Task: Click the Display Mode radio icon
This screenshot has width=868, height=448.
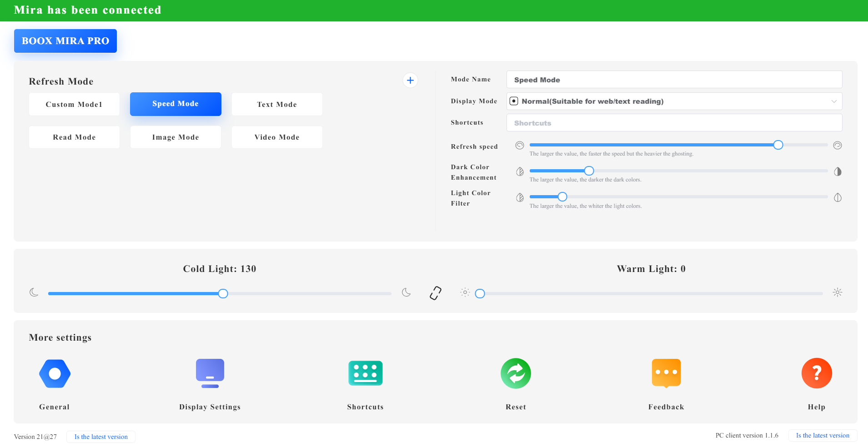Action: pyautogui.click(x=514, y=101)
